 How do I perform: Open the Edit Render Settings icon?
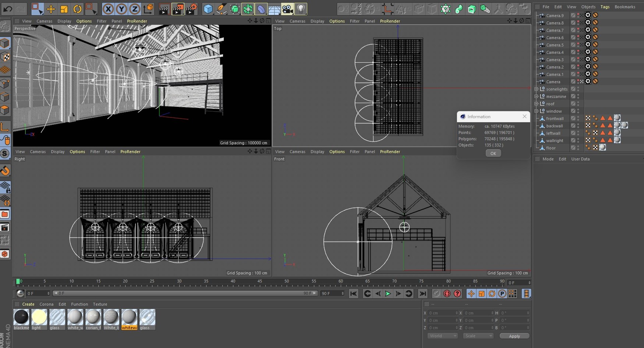click(191, 9)
